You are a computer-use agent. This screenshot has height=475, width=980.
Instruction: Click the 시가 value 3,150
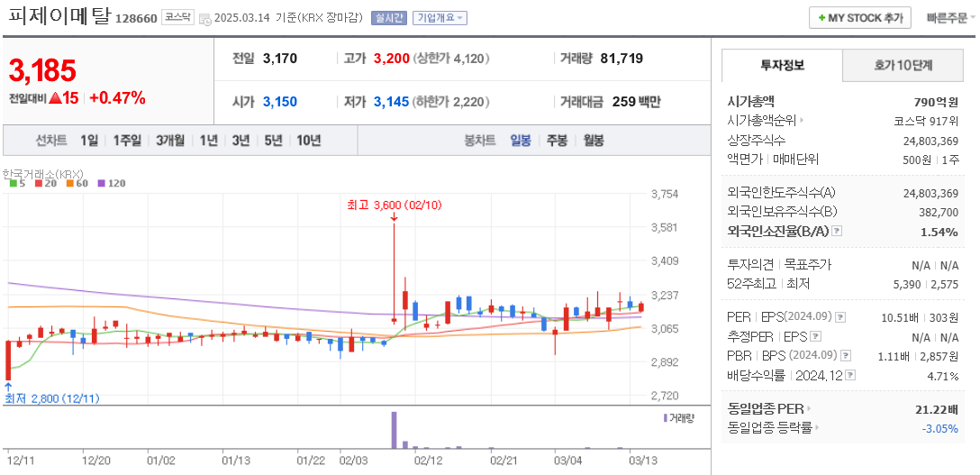coord(280,102)
